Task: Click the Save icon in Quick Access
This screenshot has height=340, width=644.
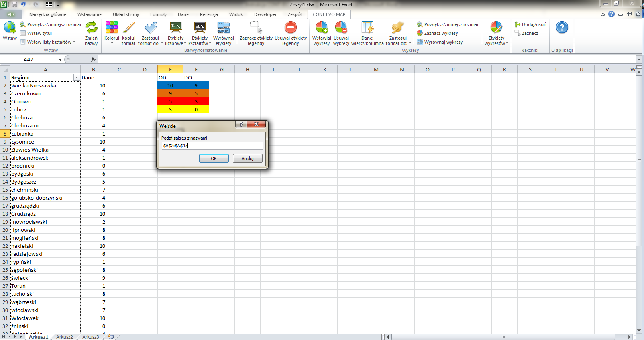Action: (14, 4)
